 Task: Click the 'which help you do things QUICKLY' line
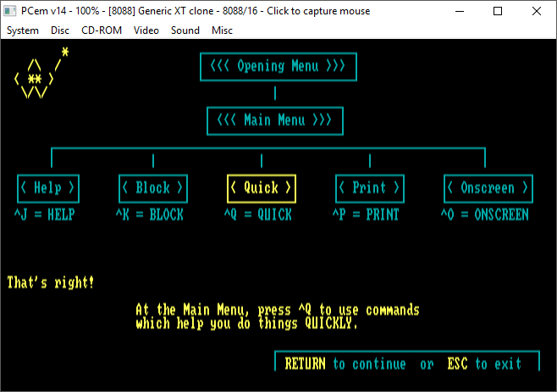tap(246, 323)
